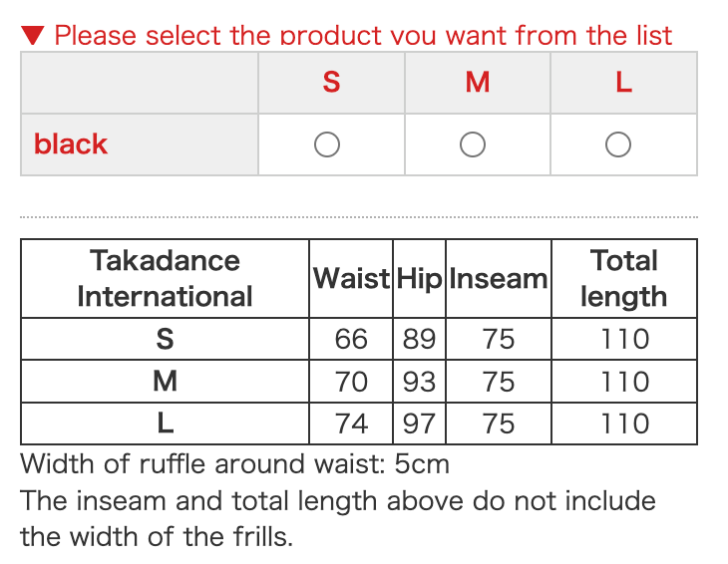Click the Total length column header
This screenshot has height=564, width=728.
(x=623, y=278)
